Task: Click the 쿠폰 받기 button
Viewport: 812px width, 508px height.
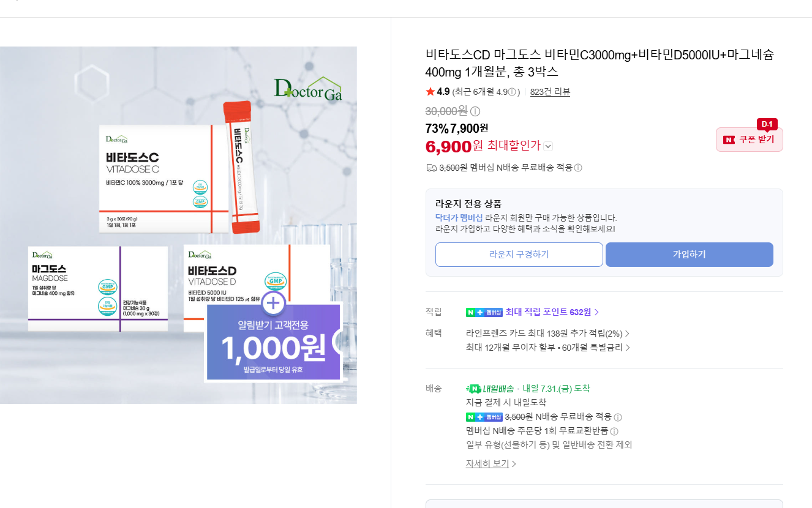Action: click(750, 140)
